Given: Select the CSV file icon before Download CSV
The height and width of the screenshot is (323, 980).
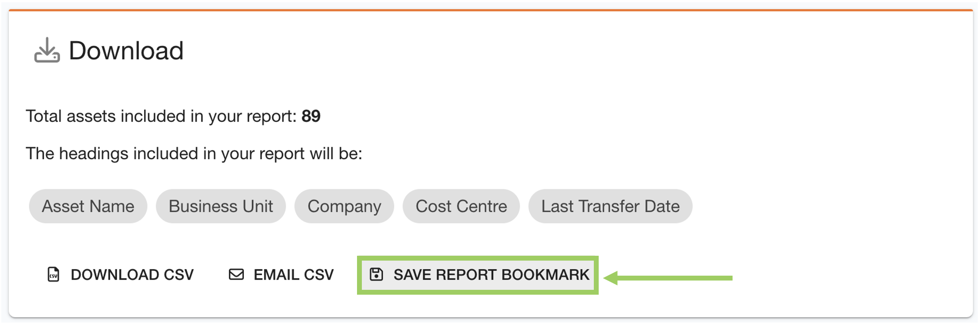Looking at the screenshot, I should 53,274.
